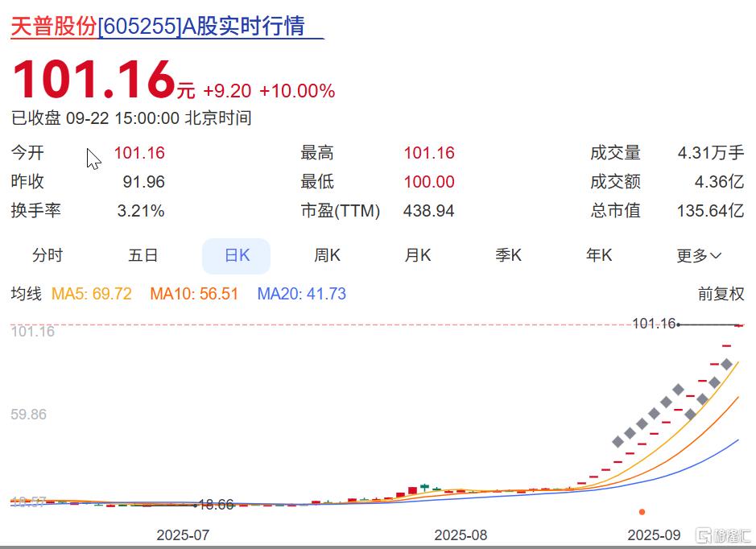
Task: Click the 101.16 high price marker on chart
Action: 655,324
